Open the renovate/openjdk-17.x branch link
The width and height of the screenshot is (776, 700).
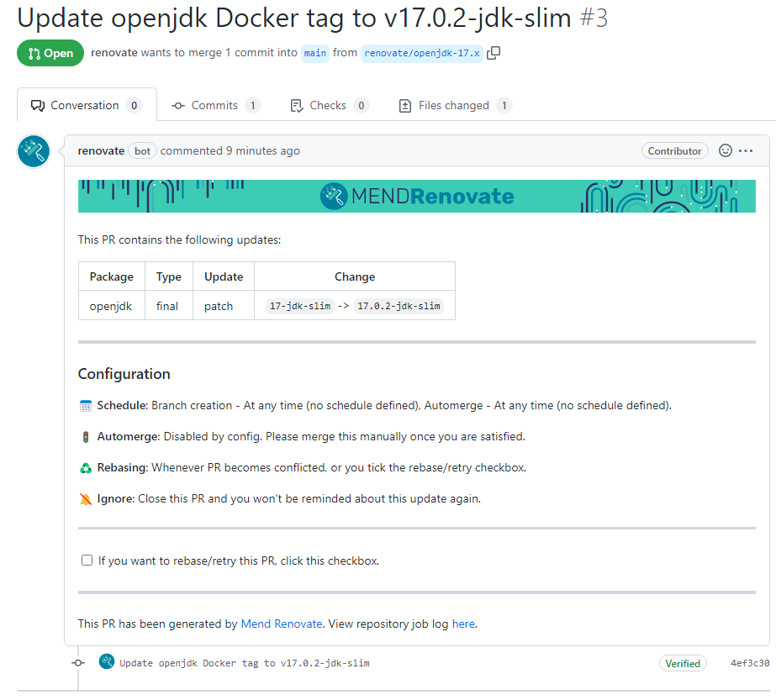[422, 53]
